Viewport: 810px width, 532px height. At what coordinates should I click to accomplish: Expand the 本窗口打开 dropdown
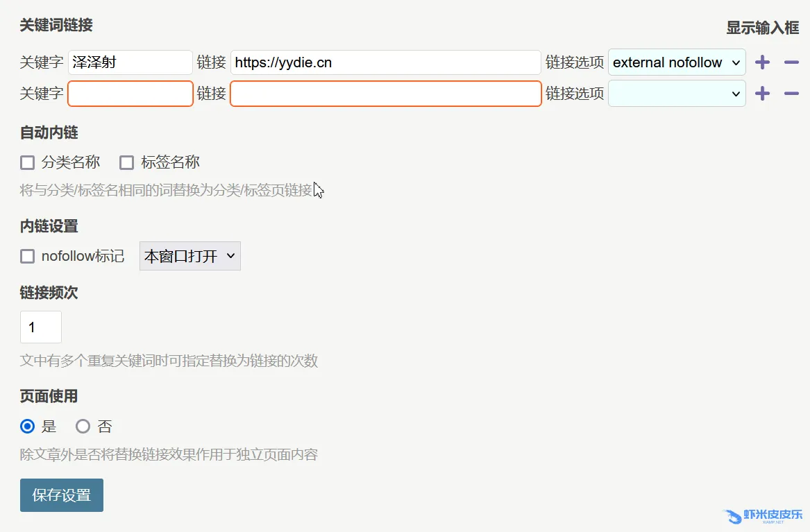(x=189, y=257)
